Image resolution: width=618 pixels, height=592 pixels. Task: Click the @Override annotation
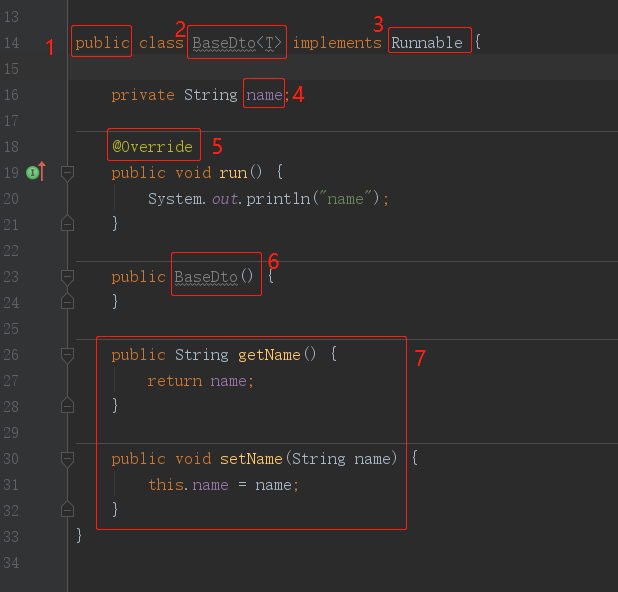click(152, 147)
